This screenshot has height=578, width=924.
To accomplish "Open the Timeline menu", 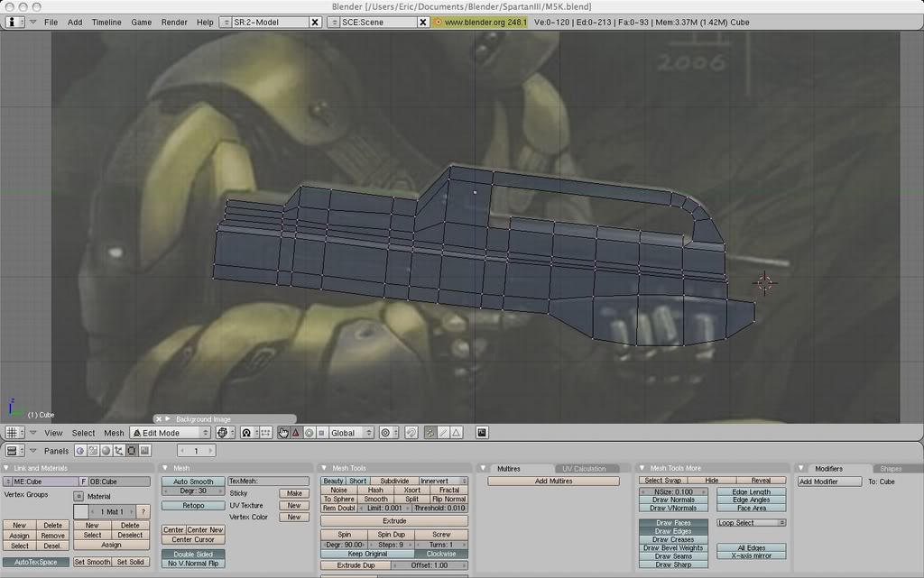I will pos(106,23).
